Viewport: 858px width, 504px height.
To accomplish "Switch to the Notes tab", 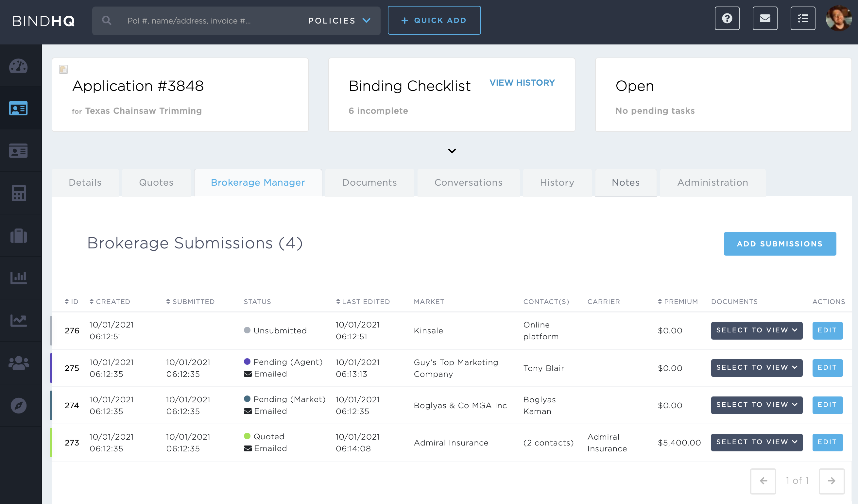I will pos(626,183).
